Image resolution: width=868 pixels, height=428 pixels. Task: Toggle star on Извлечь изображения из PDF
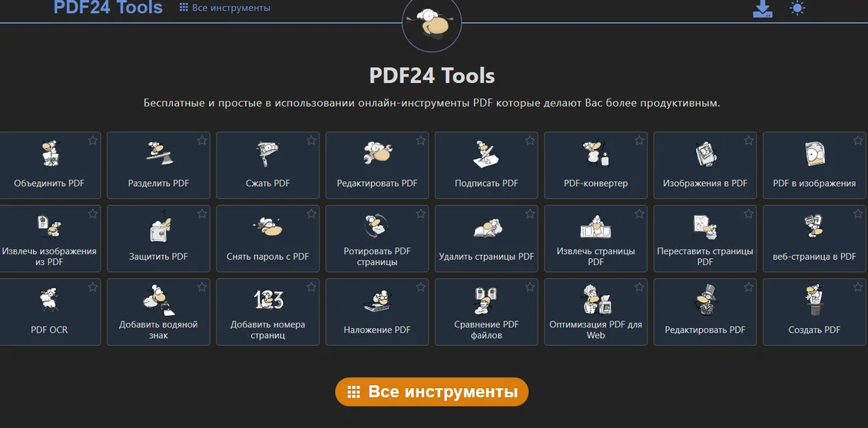tap(92, 214)
